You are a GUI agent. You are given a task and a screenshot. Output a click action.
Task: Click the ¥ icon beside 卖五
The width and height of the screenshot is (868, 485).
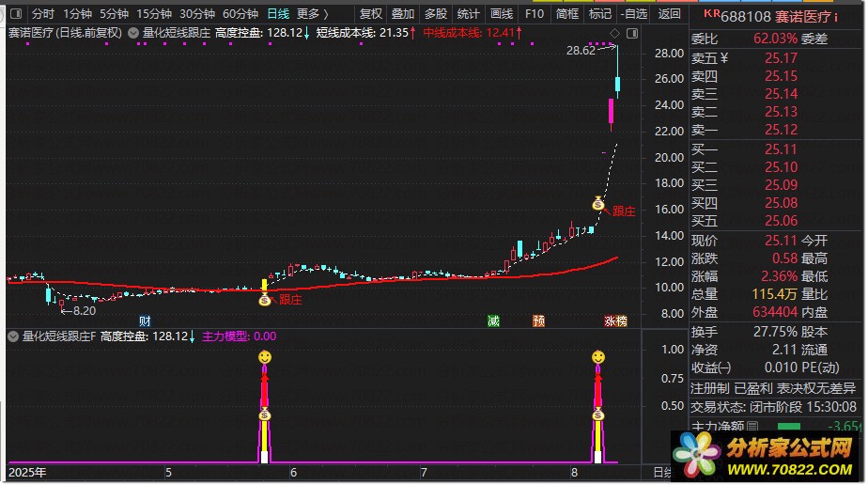click(x=724, y=57)
